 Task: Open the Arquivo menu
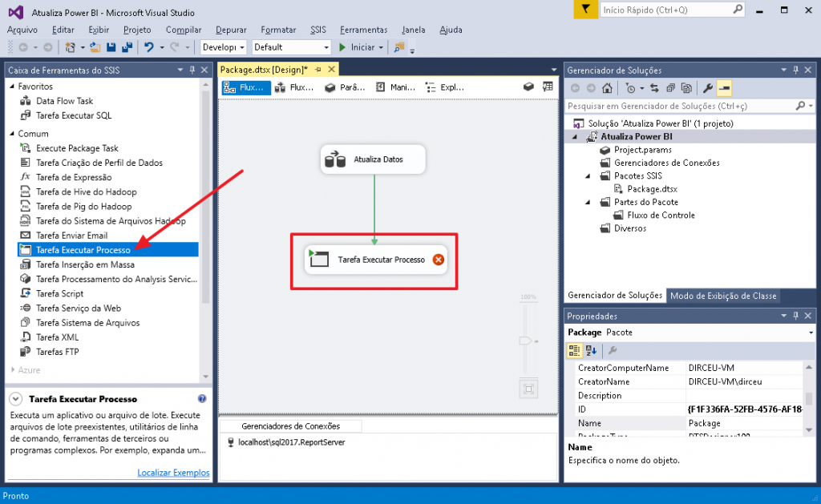point(22,30)
